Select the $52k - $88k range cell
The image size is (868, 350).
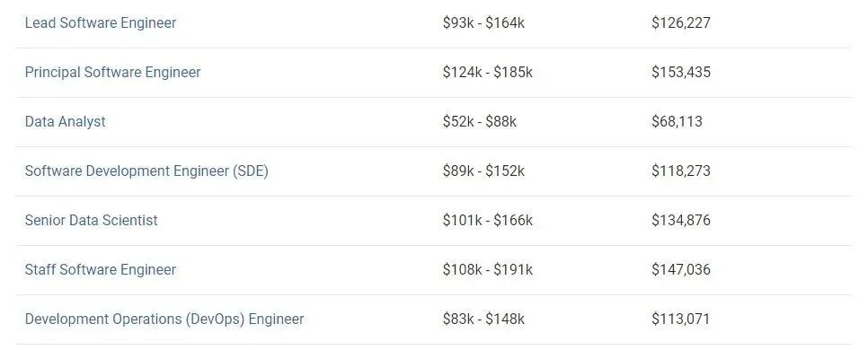point(480,122)
